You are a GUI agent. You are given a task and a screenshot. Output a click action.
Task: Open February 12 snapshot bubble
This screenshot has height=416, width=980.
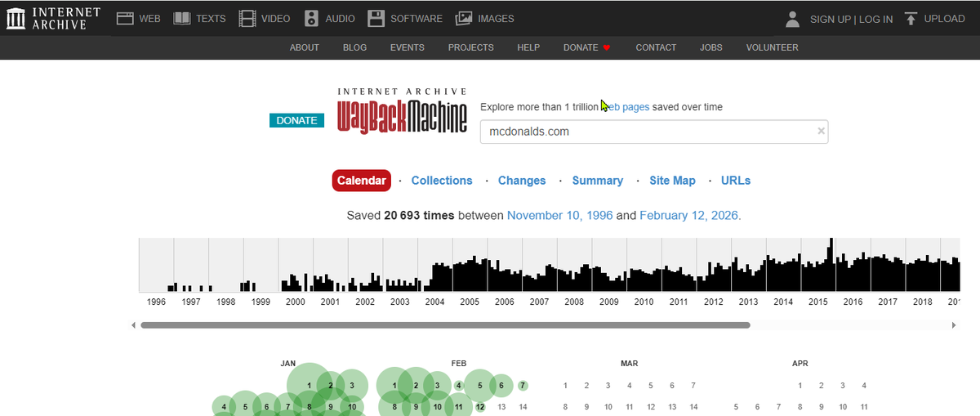click(480, 407)
